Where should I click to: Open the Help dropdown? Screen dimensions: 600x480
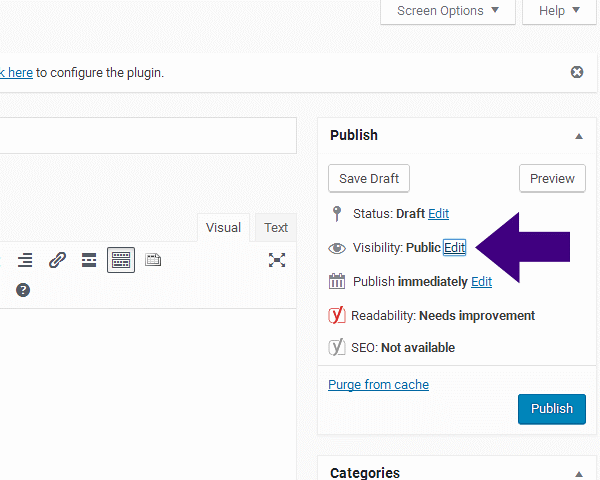point(559,11)
